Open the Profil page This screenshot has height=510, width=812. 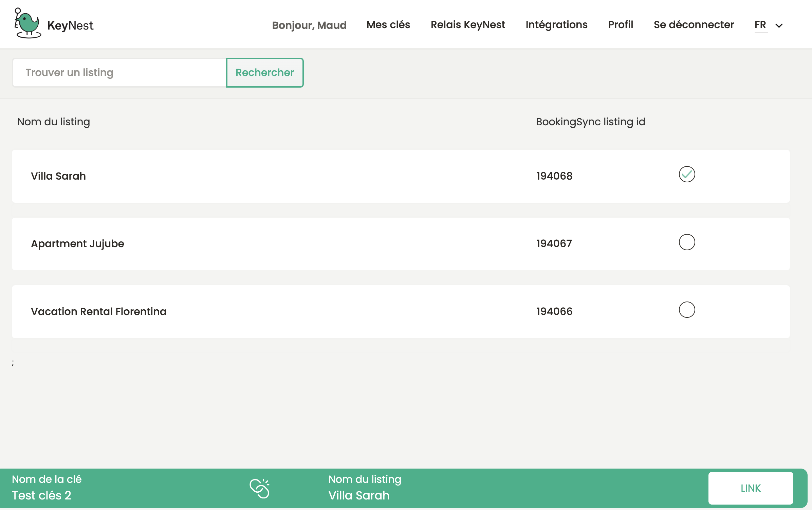click(620, 24)
